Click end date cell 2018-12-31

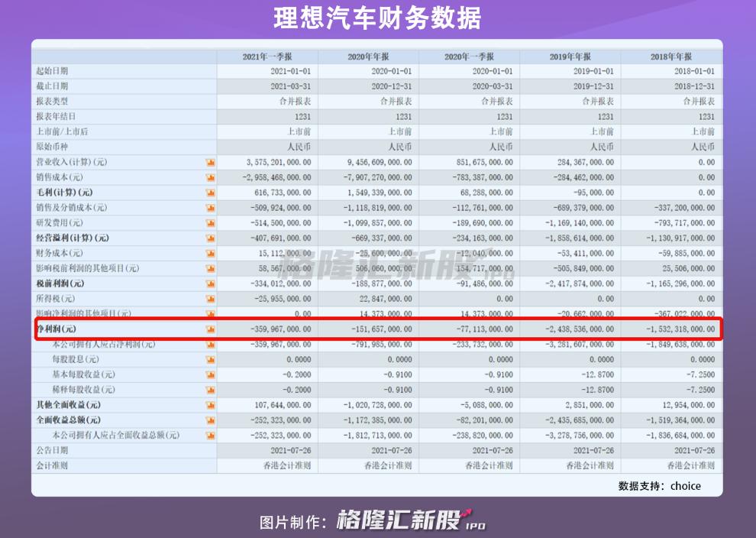(694, 86)
